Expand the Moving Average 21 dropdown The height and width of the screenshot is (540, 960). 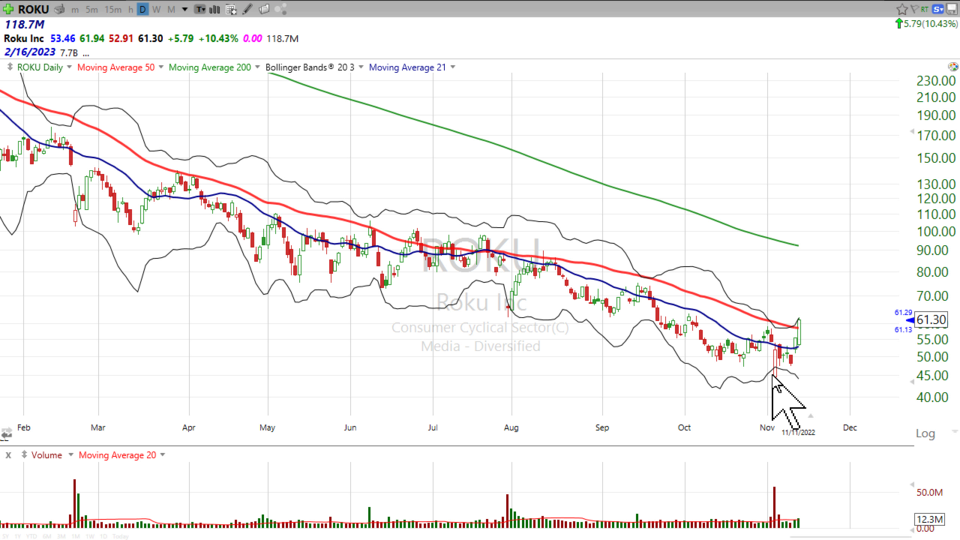click(x=453, y=67)
